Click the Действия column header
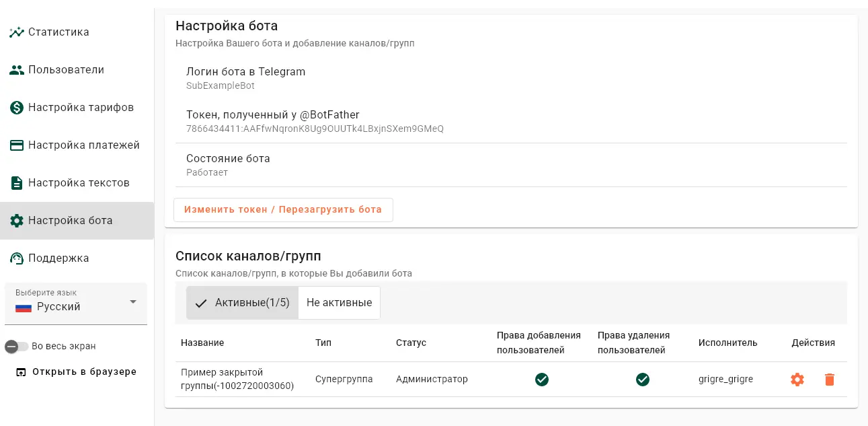This screenshot has height=426, width=868. 814,343
